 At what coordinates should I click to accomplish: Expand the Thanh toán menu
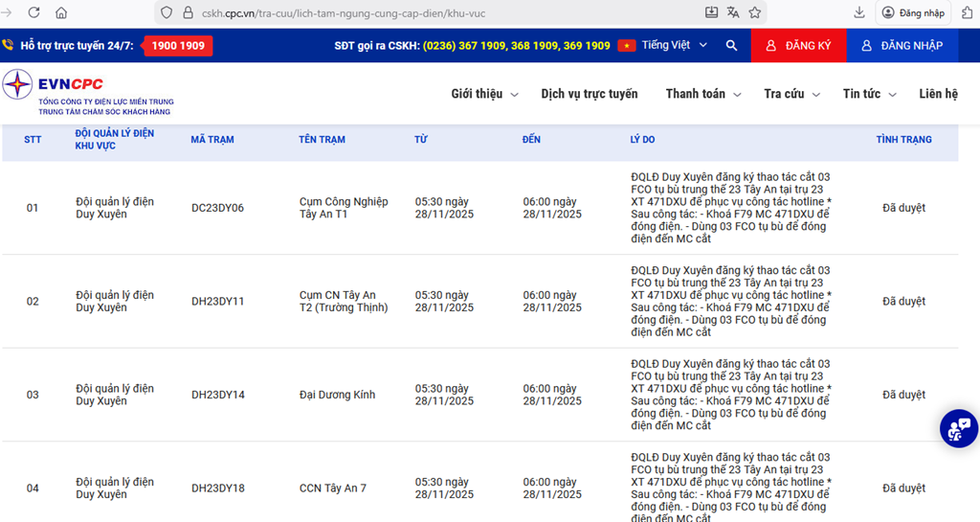pyautogui.click(x=703, y=94)
